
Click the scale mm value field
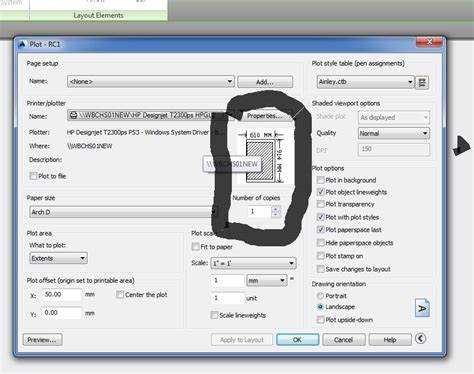tap(228, 281)
